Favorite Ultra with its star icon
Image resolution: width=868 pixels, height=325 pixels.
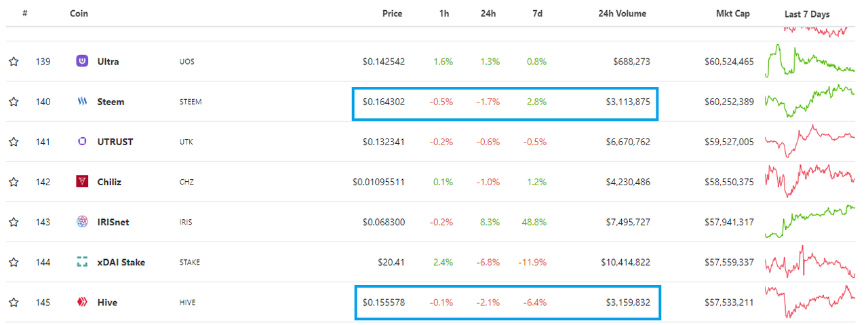point(14,62)
